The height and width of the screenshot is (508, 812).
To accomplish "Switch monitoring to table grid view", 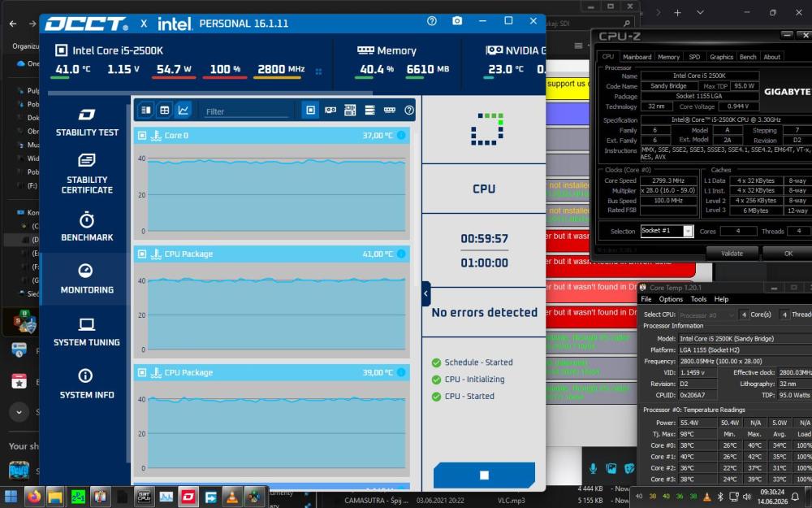I will [x=165, y=110].
